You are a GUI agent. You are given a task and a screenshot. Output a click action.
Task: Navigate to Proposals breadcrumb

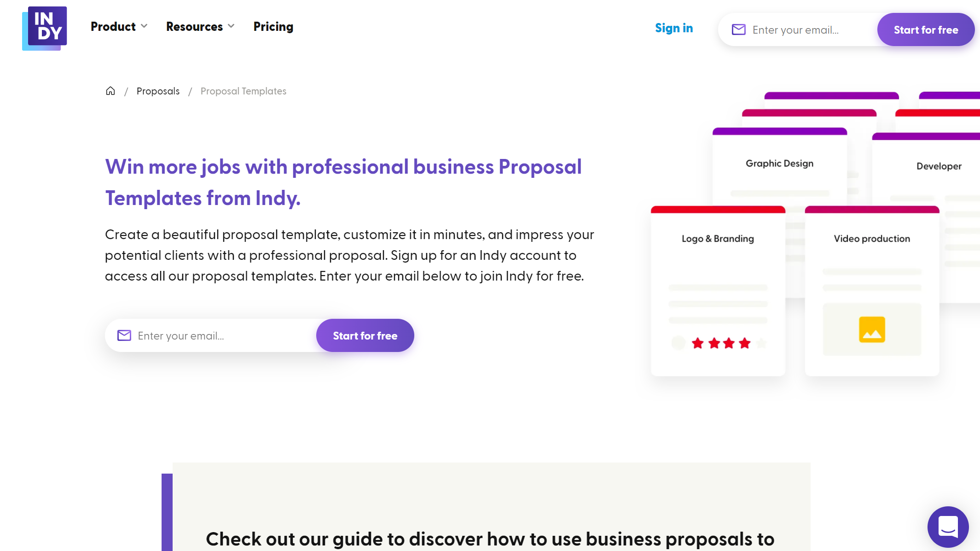point(158,91)
